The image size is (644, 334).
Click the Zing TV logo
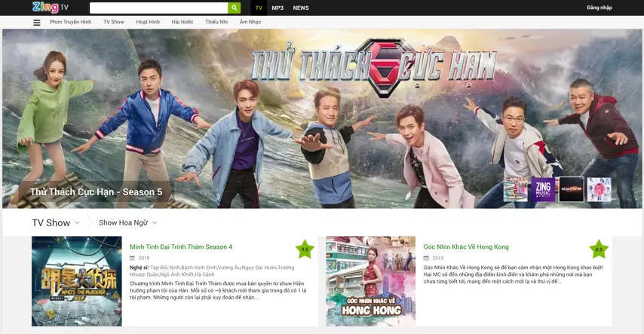tap(50, 7)
